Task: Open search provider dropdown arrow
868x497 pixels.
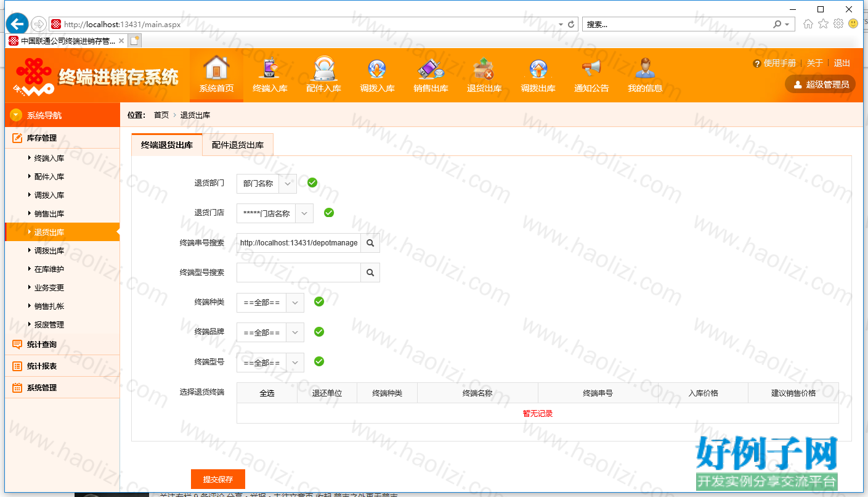Action: point(787,24)
